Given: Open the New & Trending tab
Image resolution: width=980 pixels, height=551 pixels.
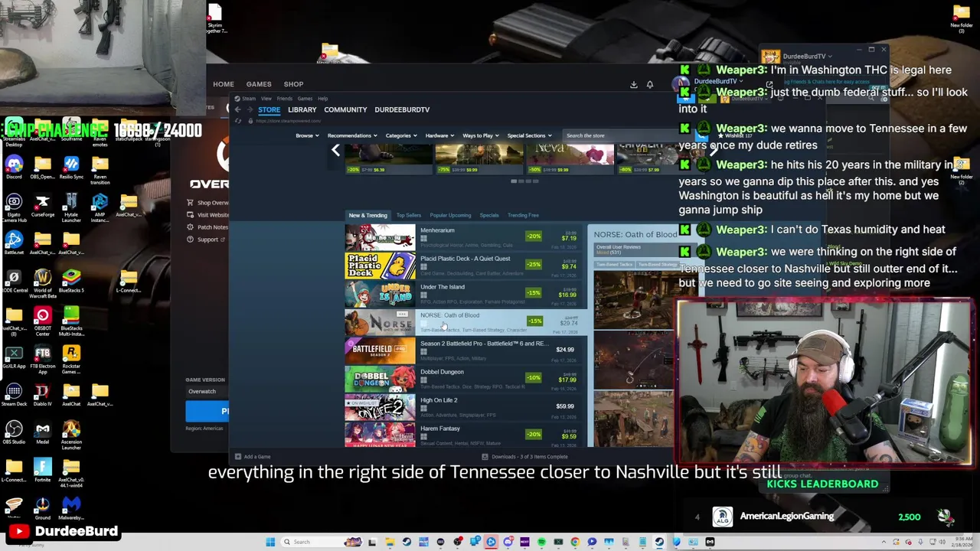Looking at the screenshot, I should coord(367,215).
